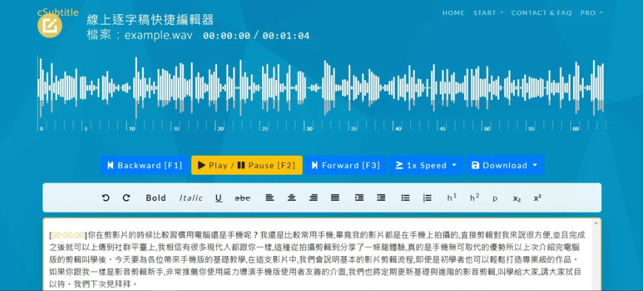Align text right

[x=313, y=198]
